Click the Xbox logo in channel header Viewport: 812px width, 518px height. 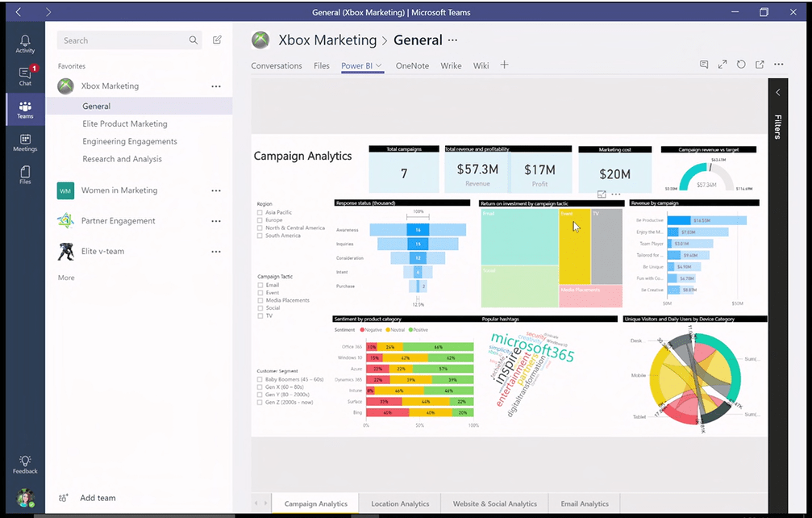[x=260, y=40]
